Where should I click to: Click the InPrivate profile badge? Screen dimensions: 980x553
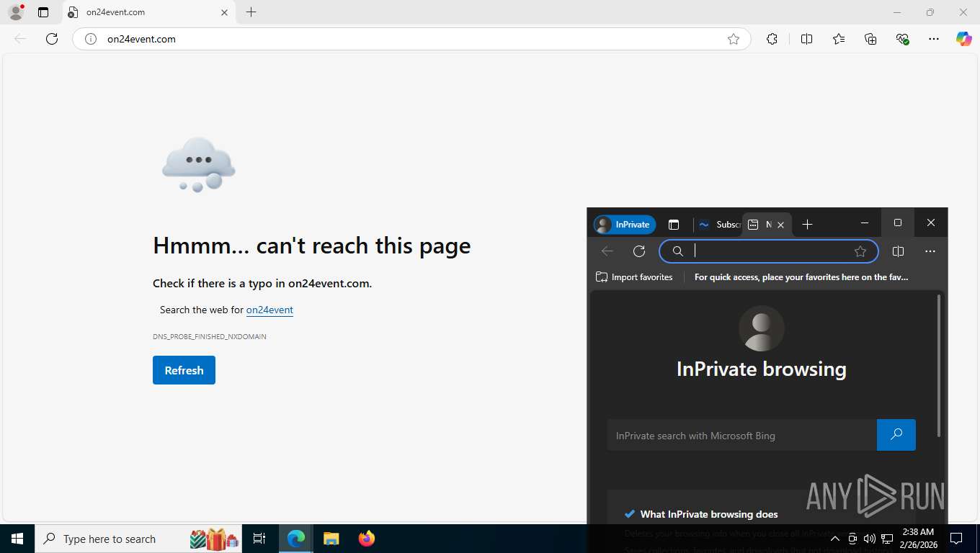click(x=625, y=225)
